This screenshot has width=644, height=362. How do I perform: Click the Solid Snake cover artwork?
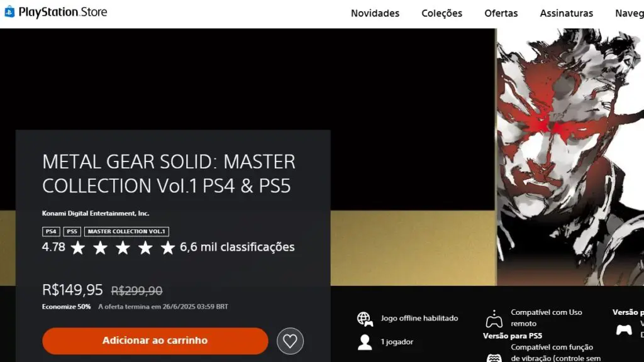coord(570,156)
